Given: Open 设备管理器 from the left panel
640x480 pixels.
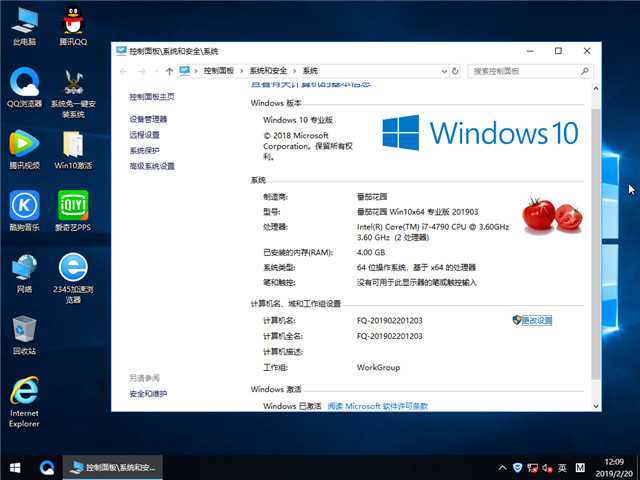Looking at the screenshot, I should (x=148, y=119).
